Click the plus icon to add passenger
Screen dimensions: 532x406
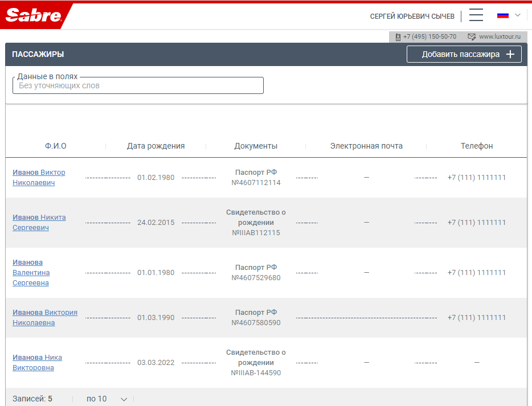[510, 55]
